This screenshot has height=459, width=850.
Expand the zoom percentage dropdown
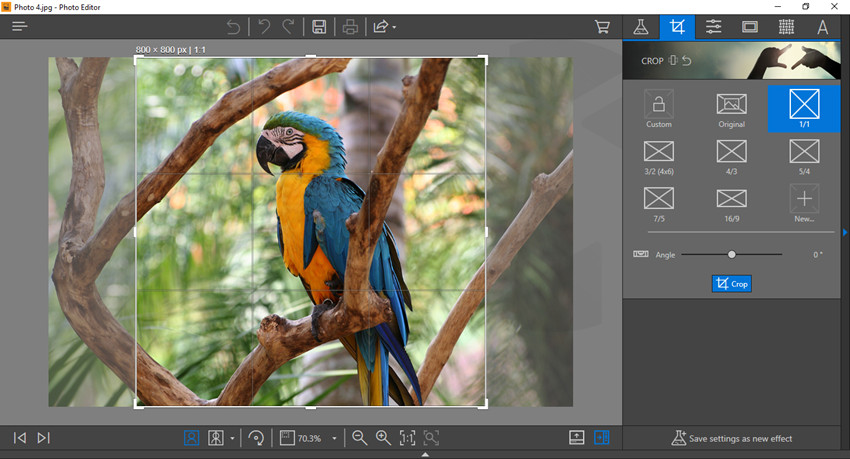pyautogui.click(x=334, y=438)
